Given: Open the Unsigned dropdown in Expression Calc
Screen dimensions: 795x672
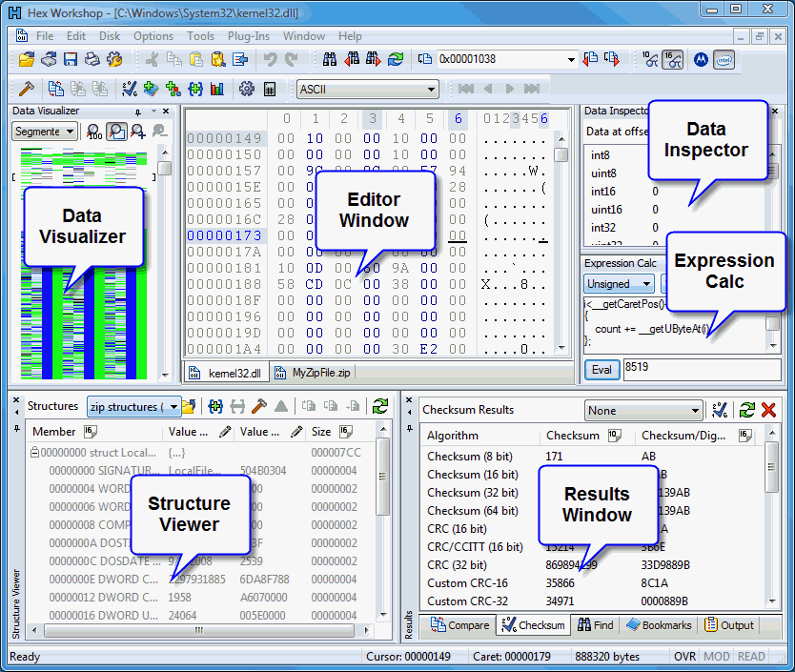Looking at the screenshot, I should pos(646,283).
